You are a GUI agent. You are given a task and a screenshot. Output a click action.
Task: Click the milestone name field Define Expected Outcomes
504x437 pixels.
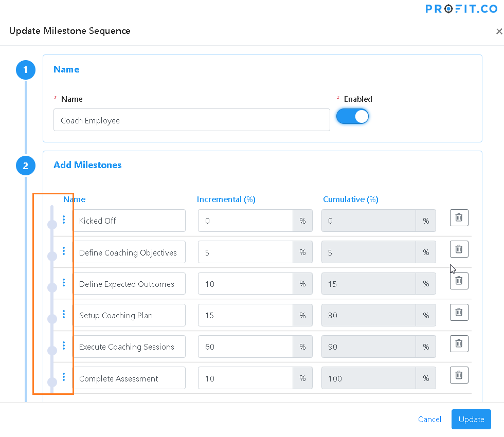tap(130, 283)
